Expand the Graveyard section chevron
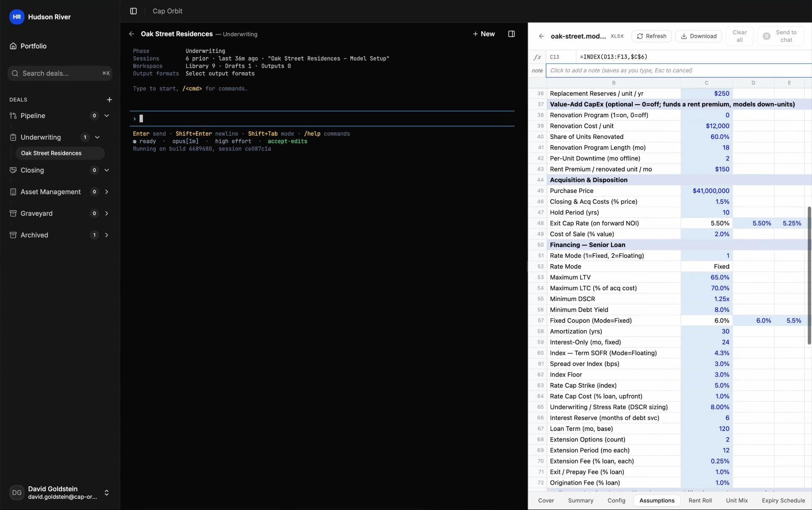This screenshot has width=812, height=510. pos(107,213)
